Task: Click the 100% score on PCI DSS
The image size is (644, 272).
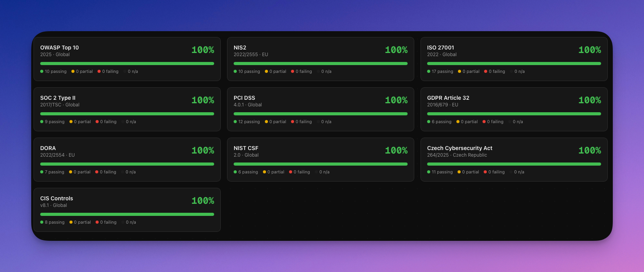Action: click(396, 100)
